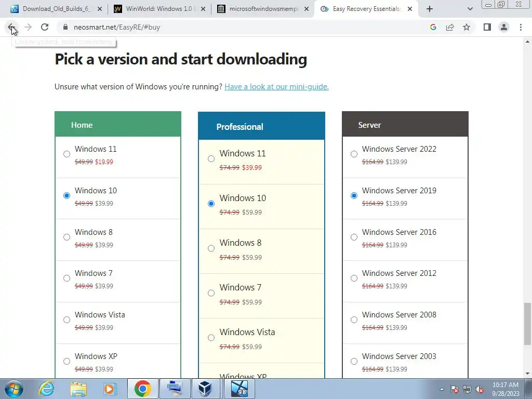
Task: Click the Home plan header
Action: pyautogui.click(x=118, y=124)
